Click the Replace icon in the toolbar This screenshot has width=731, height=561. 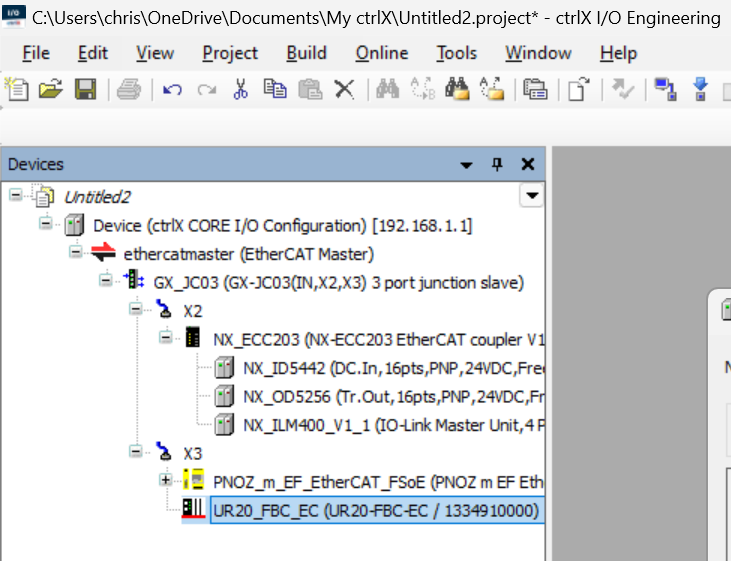422,89
